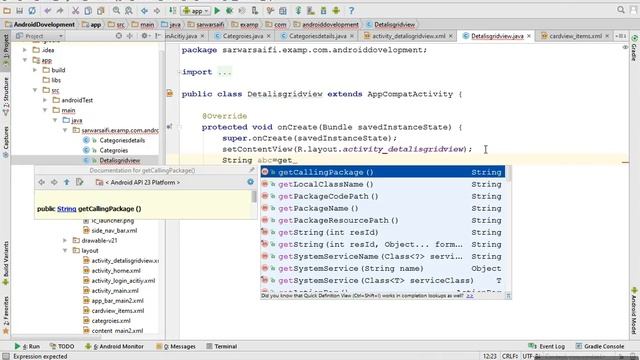The height and width of the screenshot is (360, 640).
Task: Click the Synchronize toolbar icon
Action: click(x=32, y=11)
